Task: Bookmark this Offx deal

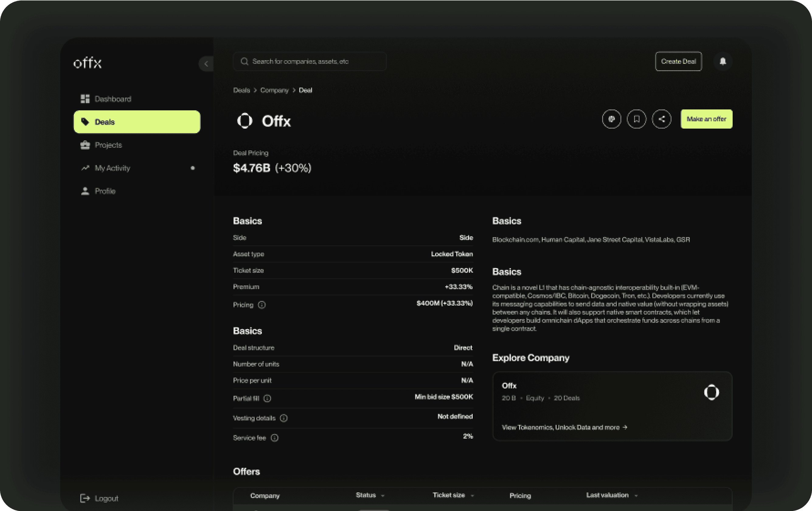Action: (x=636, y=119)
